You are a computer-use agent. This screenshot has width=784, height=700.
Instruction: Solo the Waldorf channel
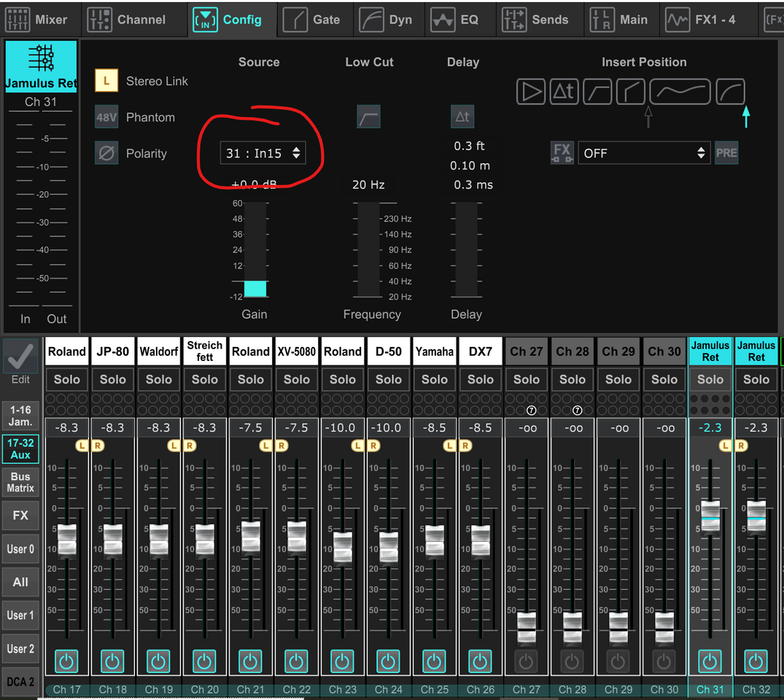pos(158,379)
